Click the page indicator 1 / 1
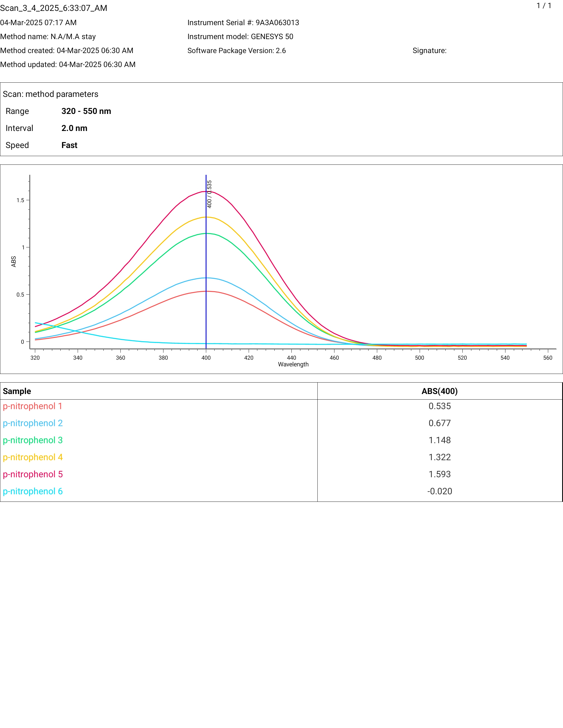The image size is (563, 728). tap(544, 6)
